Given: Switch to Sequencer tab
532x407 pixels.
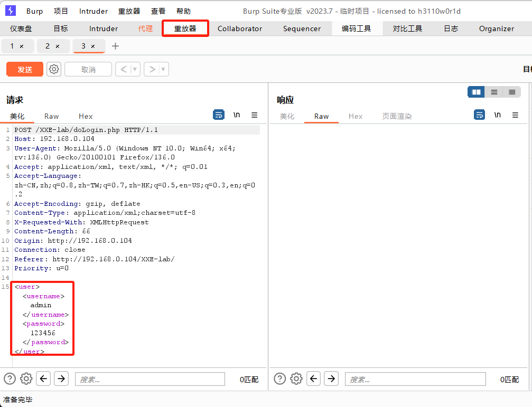Looking at the screenshot, I should [x=302, y=29].
